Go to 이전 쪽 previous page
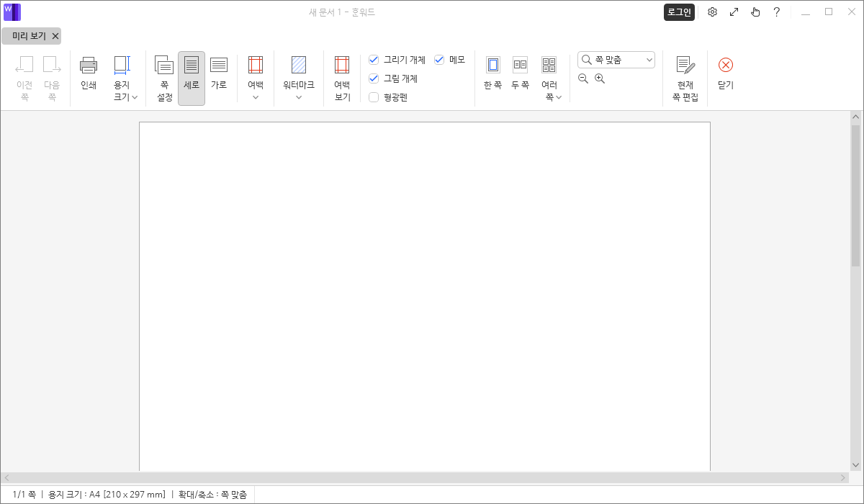The image size is (864, 504). 24,78
